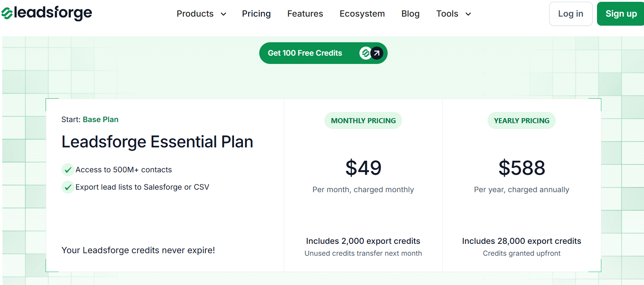Click the Leadsforge badge icon in the credits button
The height and width of the screenshot is (285, 644).
(x=365, y=53)
